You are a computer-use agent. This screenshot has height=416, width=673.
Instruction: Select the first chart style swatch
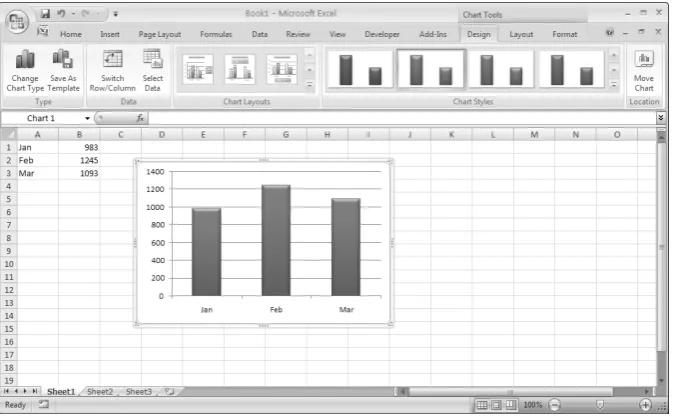point(360,69)
